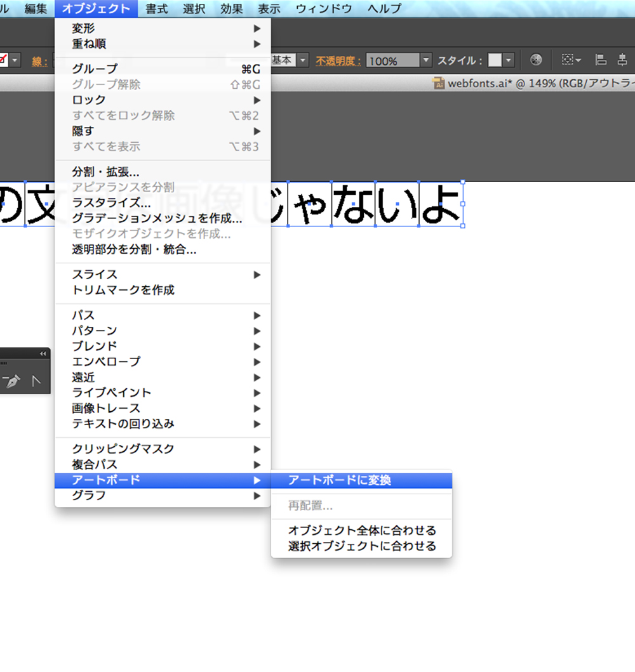The image size is (635, 672).
Task: Select the Delete Anchor Point pen tool
Action: coord(11,381)
